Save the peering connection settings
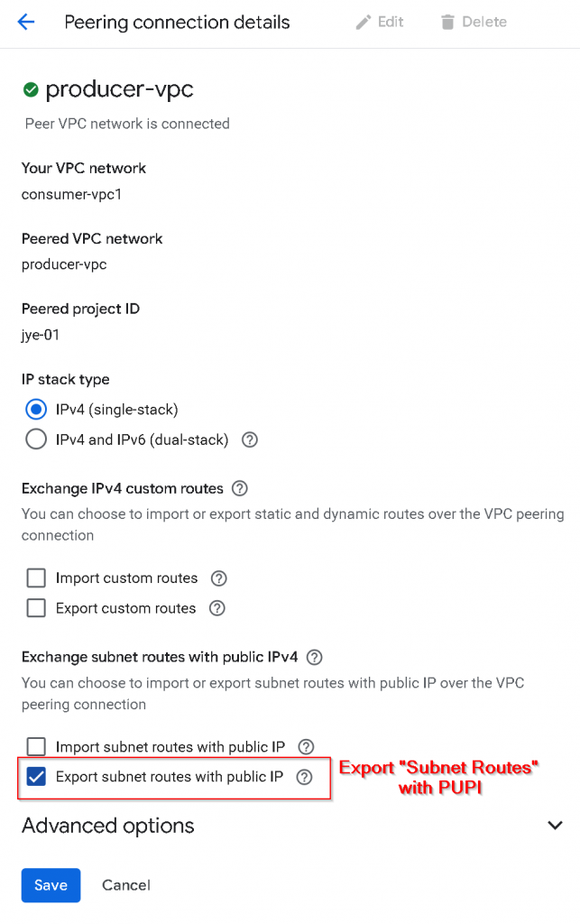This screenshot has width=580, height=924. [x=51, y=885]
